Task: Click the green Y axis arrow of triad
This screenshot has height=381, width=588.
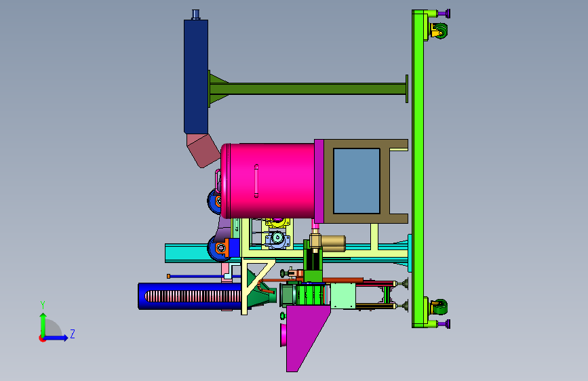Action: (x=43, y=324)
